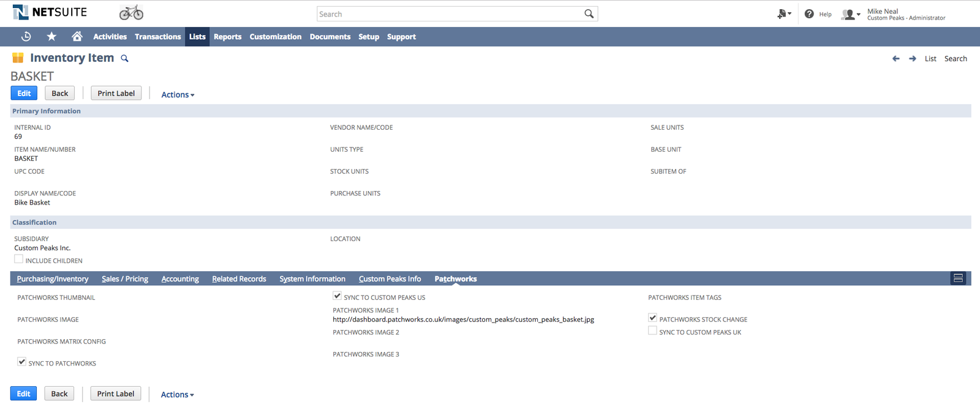Click the Patchworks Image 1 URL
This screenshot has height=404, width=980.
pyautogui.click(x=464, y=320)
